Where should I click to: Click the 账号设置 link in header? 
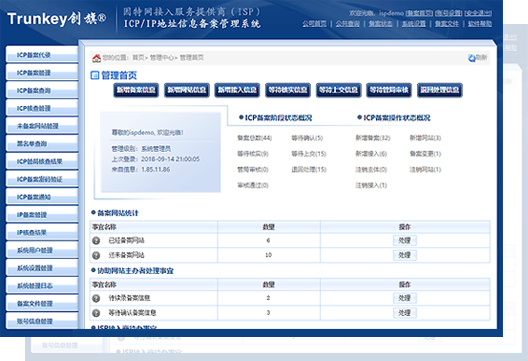point(449,13)
